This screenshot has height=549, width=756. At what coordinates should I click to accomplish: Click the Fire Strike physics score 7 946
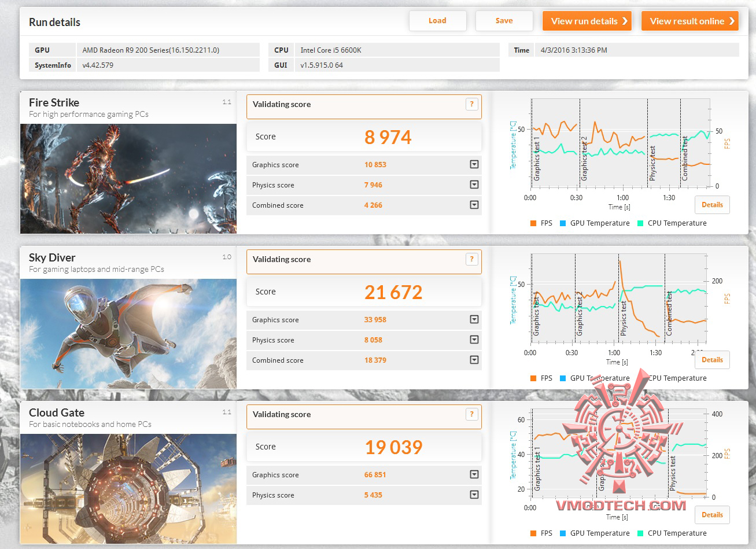tap(373, 185)
